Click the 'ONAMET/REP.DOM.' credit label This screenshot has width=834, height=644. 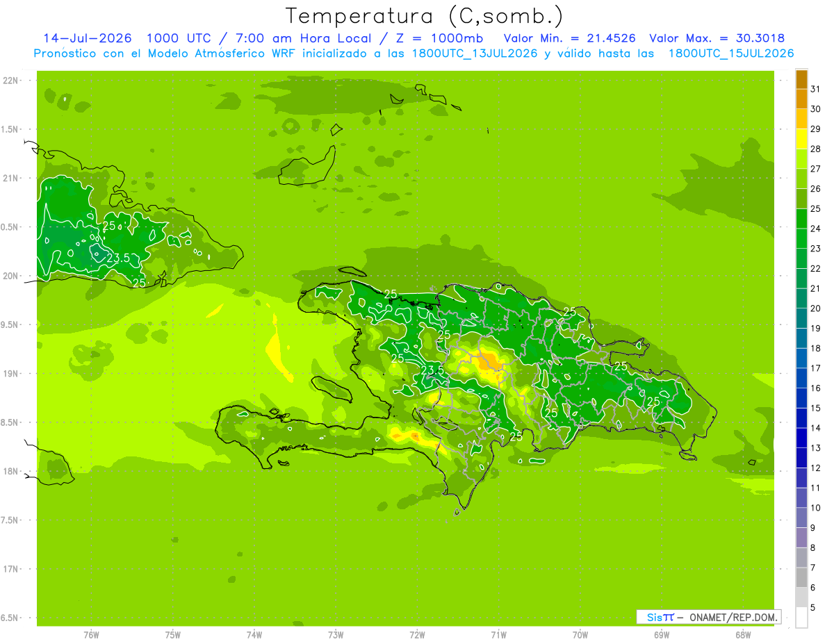tap(733, 617)
